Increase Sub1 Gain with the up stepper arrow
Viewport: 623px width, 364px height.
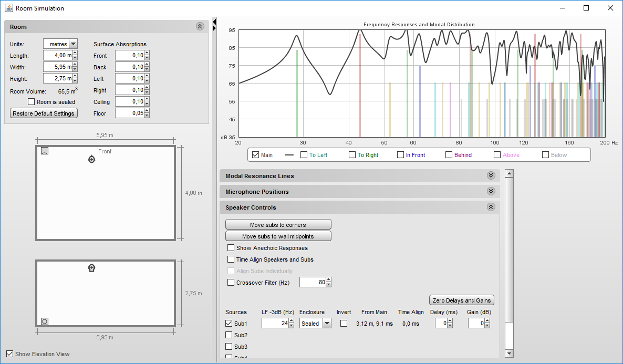pyautogui.click(x=487, y=321)
